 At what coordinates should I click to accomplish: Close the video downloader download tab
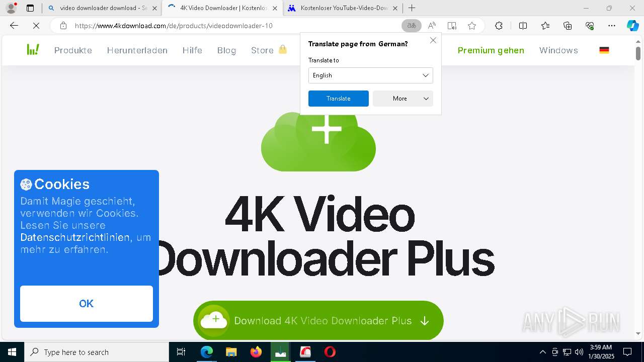click(x=154, y=8)
